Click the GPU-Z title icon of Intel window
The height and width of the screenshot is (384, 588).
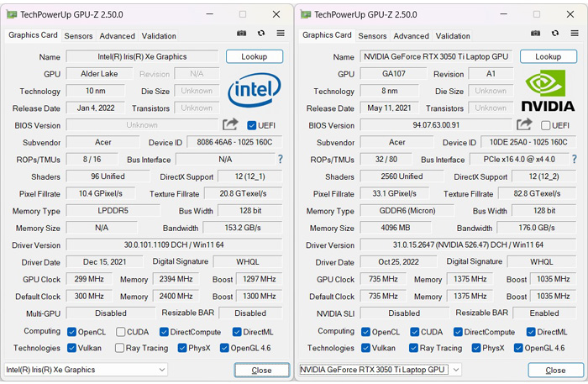tap(12, 14)
